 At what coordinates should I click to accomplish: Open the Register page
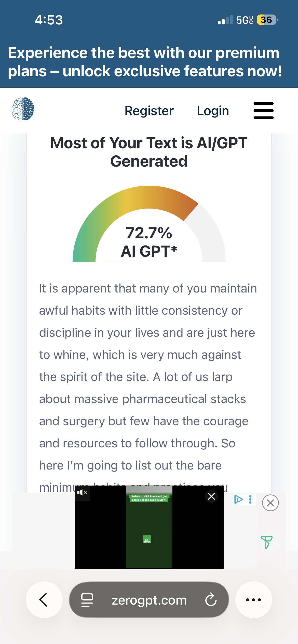coord(149,111)
